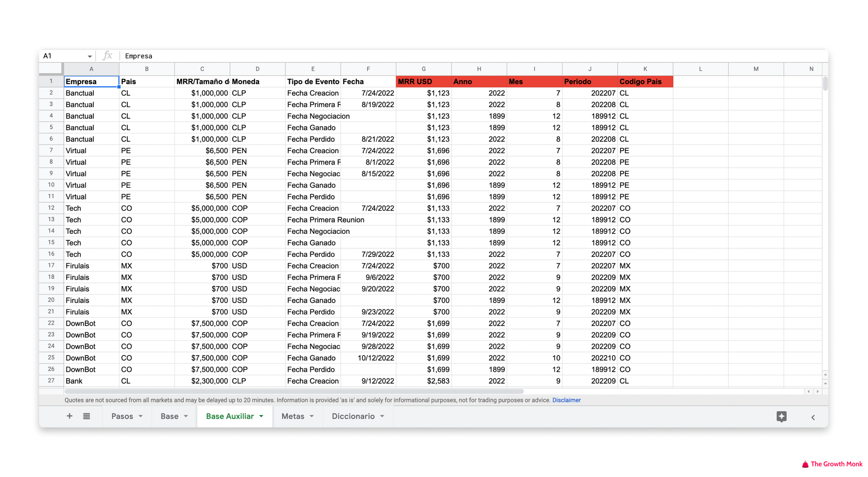Click the scroll up arrow button
Image resolution: width=868 pixels, height=477 pixels.
(x=825, y=375)
